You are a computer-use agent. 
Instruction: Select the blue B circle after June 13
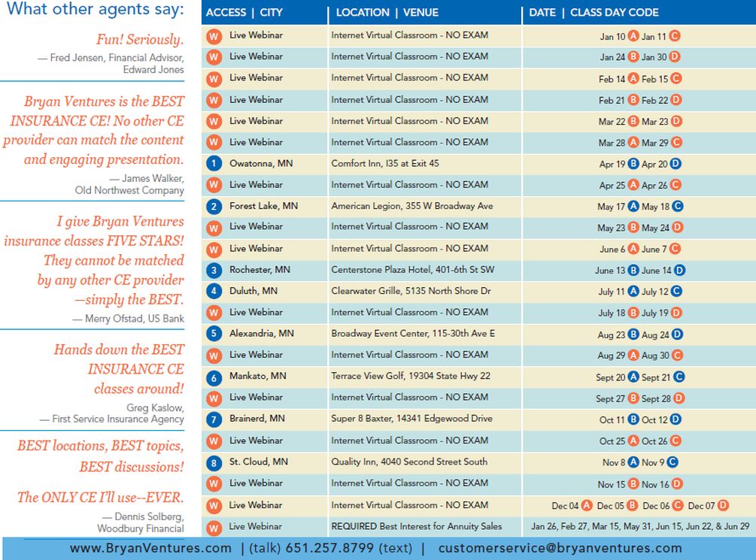(x=633, y=271)
